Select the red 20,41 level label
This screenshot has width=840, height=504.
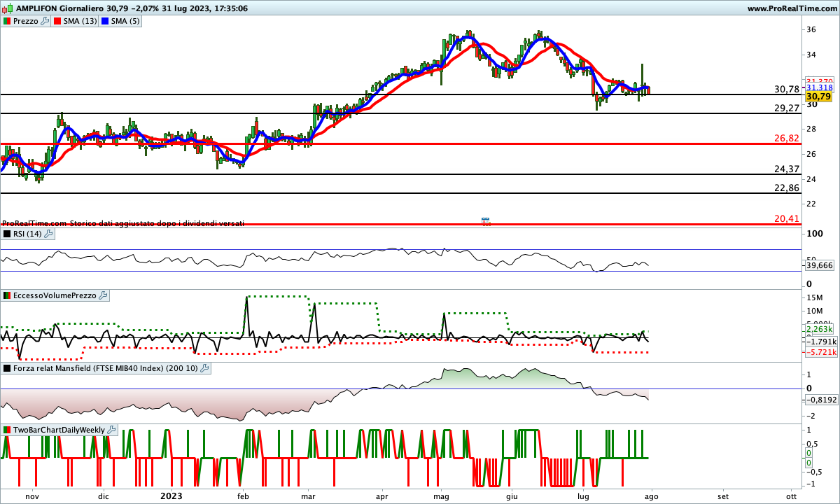[787, 218]
